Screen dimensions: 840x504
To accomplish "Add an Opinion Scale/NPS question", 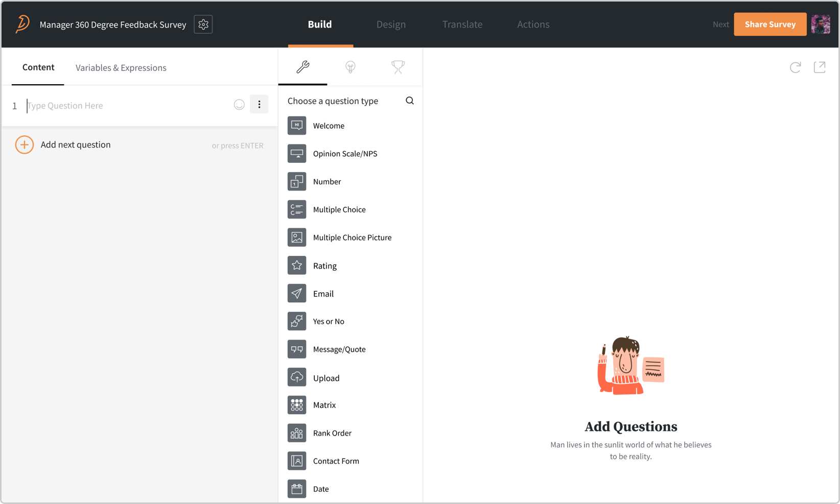I will [x=345, y=153].
